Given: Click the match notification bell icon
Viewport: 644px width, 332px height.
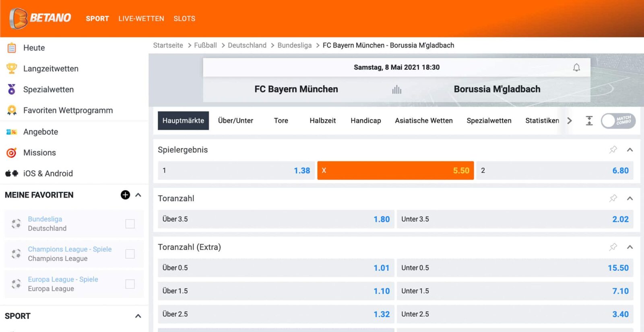Looking at the screenshot, I should (x=576, y=68).
